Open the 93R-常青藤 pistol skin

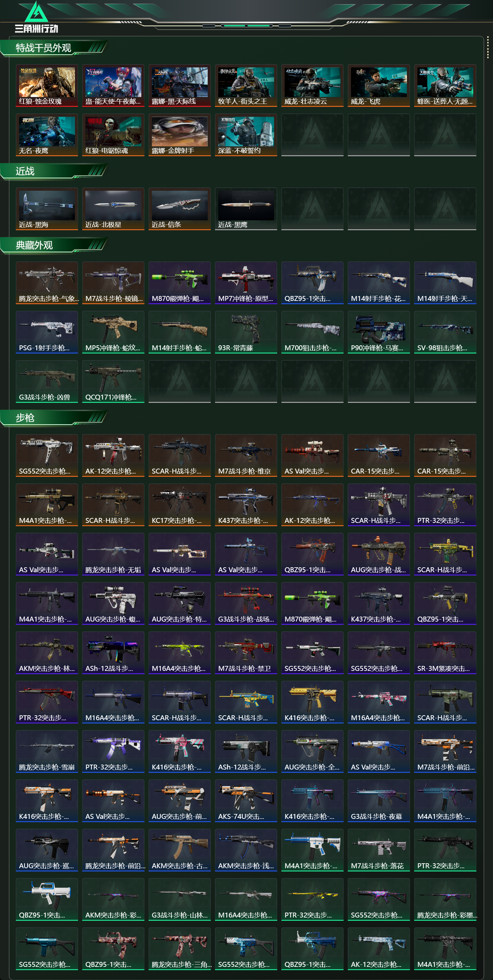point(246,332)
